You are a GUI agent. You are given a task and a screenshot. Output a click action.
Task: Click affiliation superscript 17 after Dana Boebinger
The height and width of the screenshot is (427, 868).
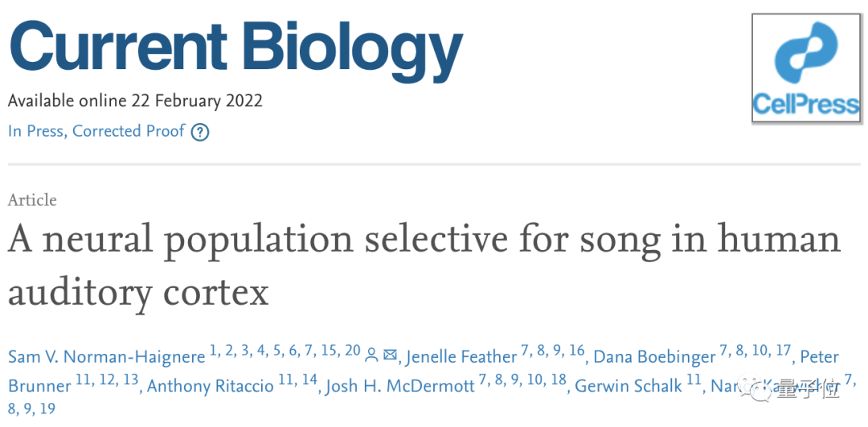pos(783,351)
